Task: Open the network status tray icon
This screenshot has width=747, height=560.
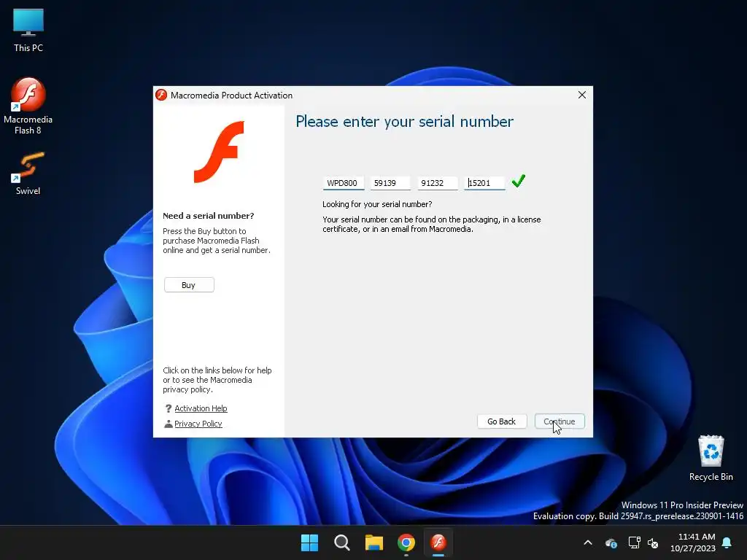Action: click(634, 542)
